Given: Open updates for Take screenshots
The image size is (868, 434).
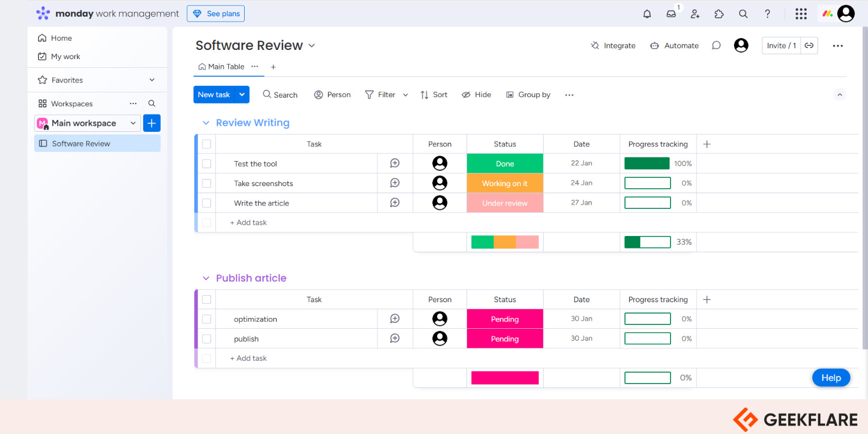Looking at the screenshot, I should click(395, 183).
